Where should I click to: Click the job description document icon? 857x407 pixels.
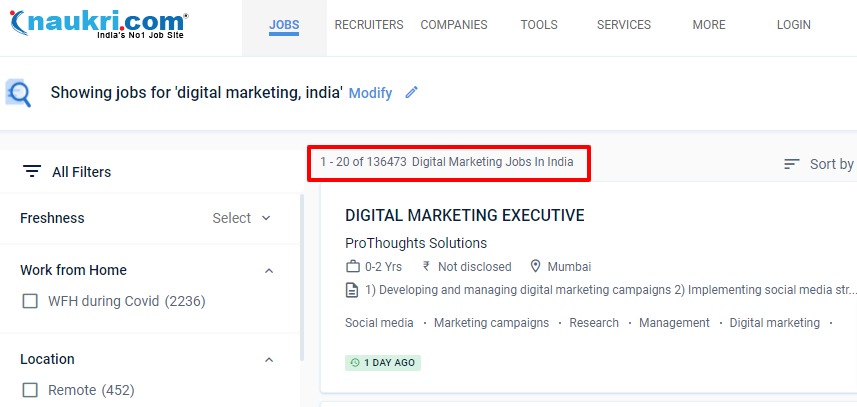click(x=352, y=291)
